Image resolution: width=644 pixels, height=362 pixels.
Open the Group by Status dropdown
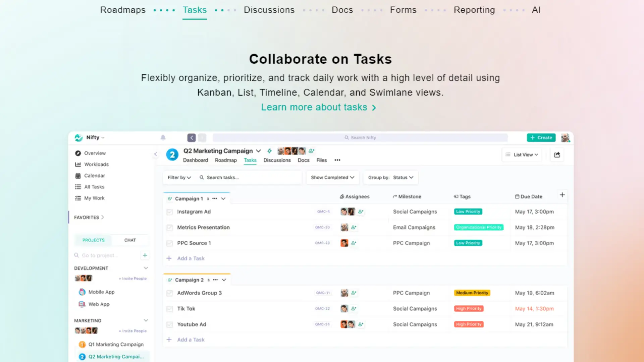pos(391,177)
